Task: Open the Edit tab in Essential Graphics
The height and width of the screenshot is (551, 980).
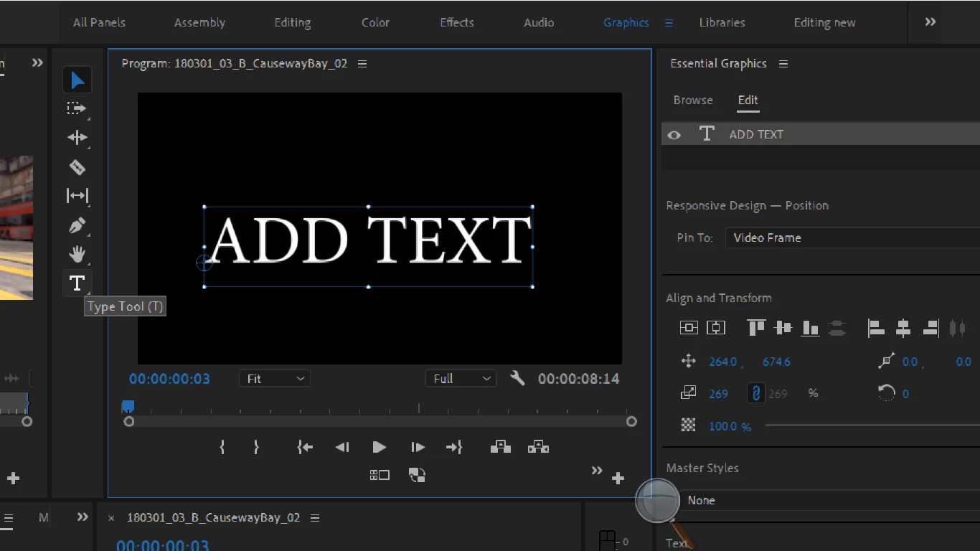Action: pyautogui.click(x=748, y=100)
